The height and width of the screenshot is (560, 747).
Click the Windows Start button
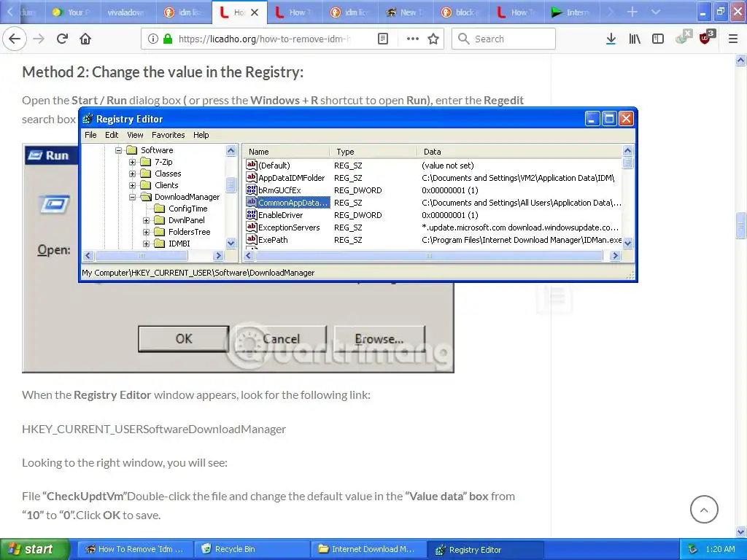35,549
